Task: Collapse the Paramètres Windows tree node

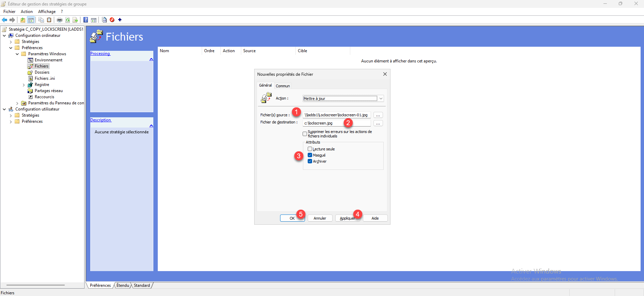Action: tap(17, 54)
